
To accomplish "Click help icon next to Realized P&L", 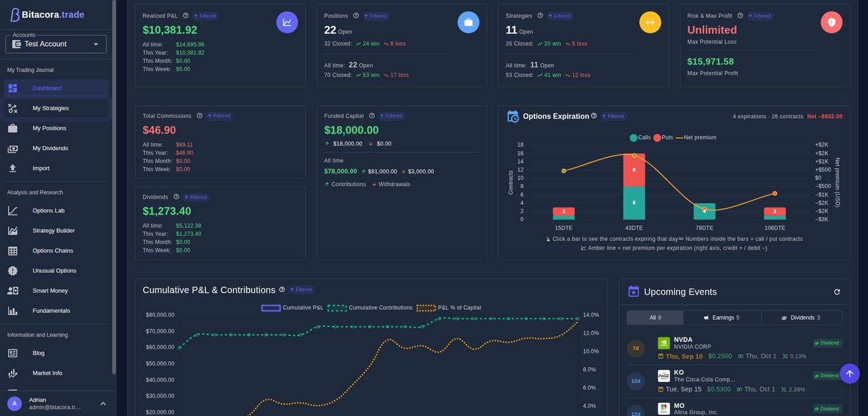I will point(186,16).
